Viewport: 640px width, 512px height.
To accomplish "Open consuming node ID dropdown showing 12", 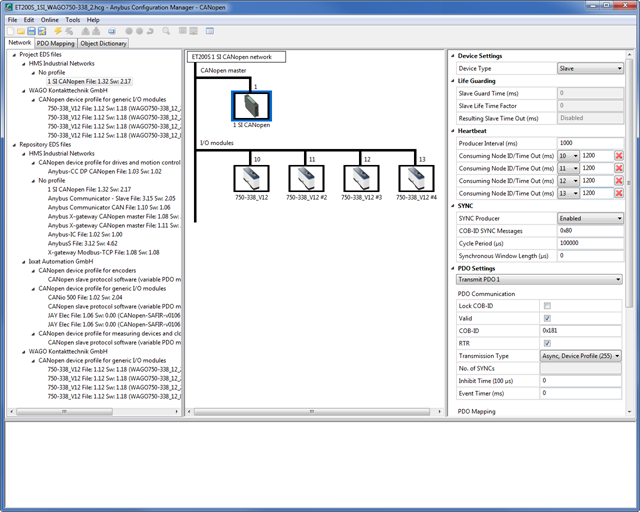I will tap(569, 181).
